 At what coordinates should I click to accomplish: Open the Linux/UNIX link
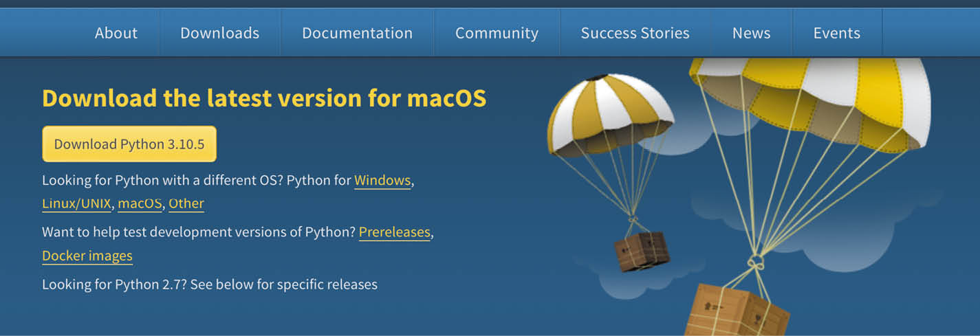[76, 203]
